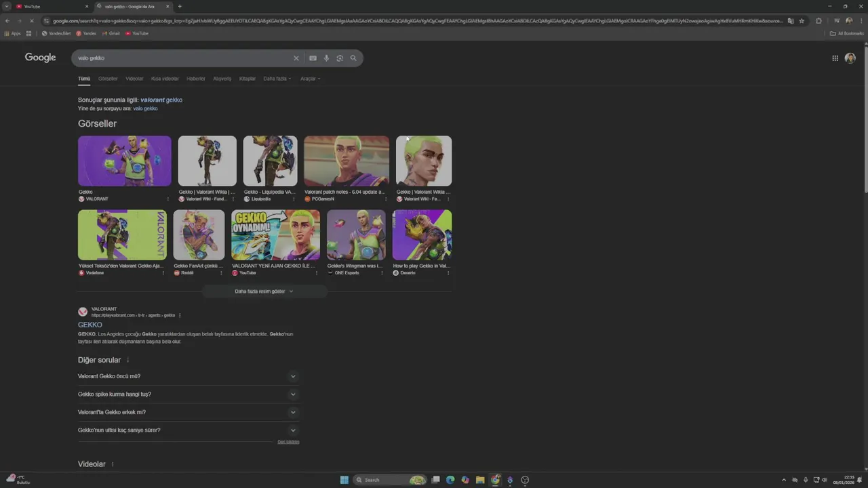The width and height of the screenshot is (868, 488).
Task: Start voice search with the microphone
Action: tap(326, 58)
